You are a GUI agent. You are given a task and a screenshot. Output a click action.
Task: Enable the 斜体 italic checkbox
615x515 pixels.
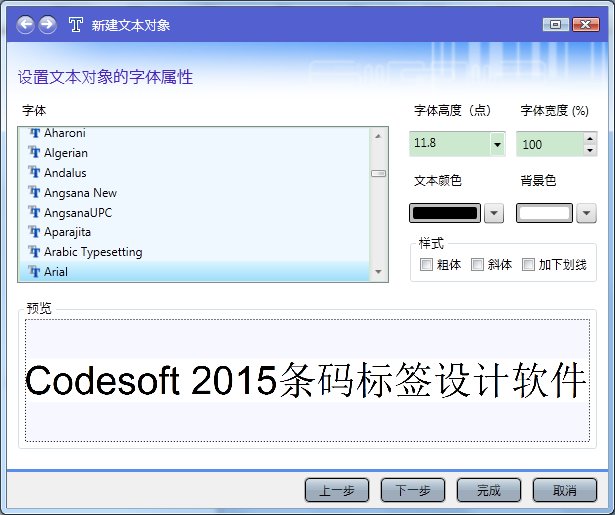click(477, 264)
